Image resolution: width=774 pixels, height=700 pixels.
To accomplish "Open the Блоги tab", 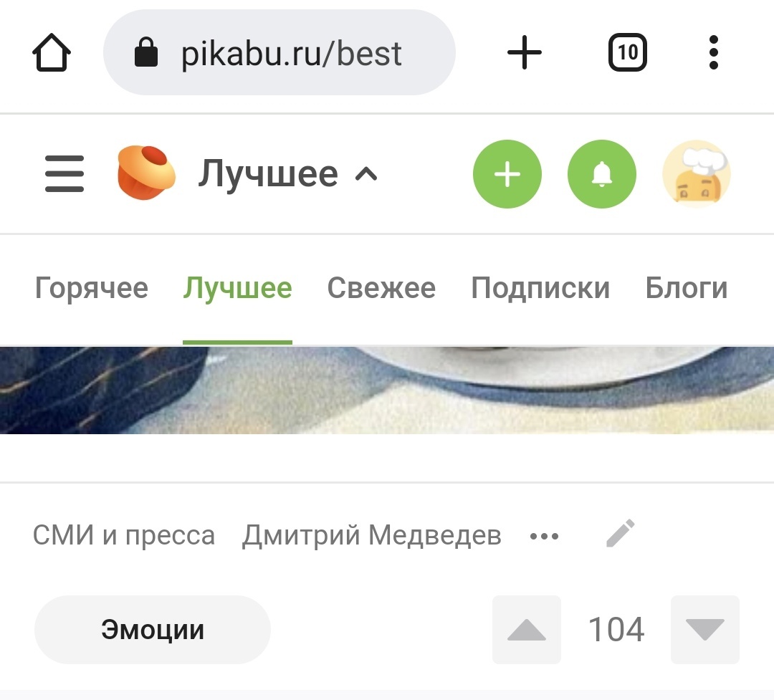I will point(687,288).
